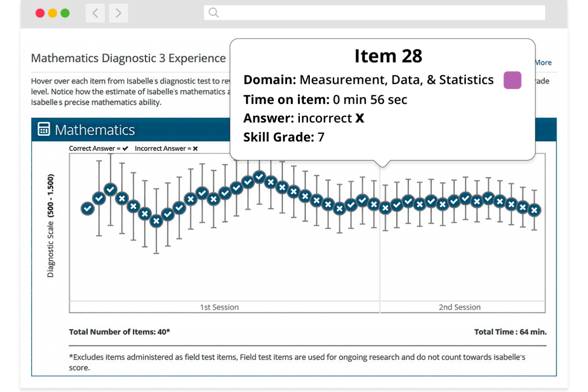This screenshot has height=392, width=588.
Task: Select the checkmark symbol in the Correct Answer legend
Action: coord(126,148)
